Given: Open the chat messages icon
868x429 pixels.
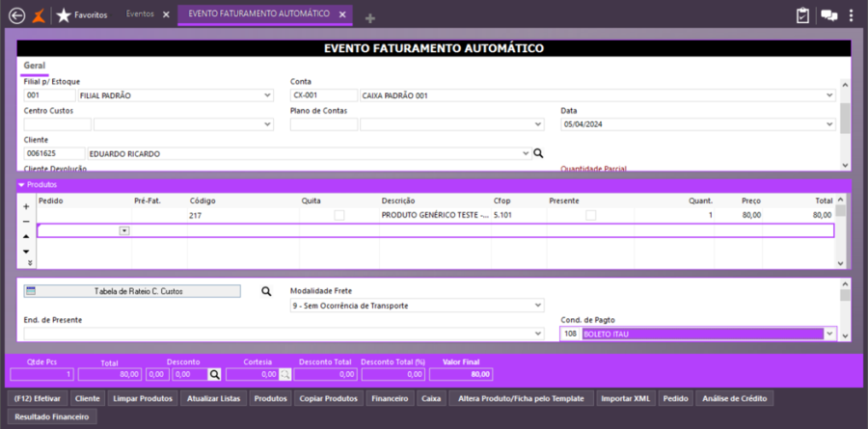Looking at the screenshot, I should [x=829, y=15].
